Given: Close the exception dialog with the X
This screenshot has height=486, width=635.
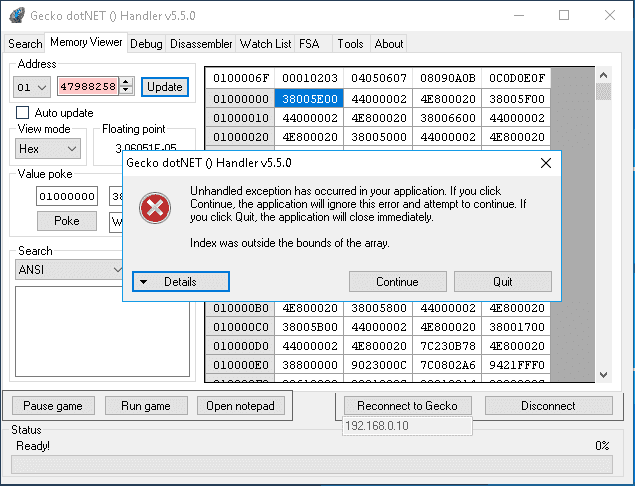Looking at the screenshot, I should 546,163.
